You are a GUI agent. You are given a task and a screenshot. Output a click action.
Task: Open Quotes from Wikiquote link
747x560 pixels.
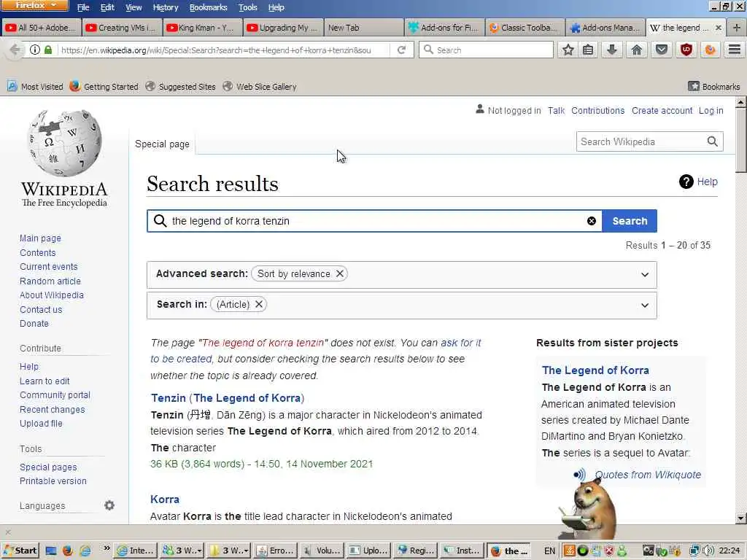648,475
